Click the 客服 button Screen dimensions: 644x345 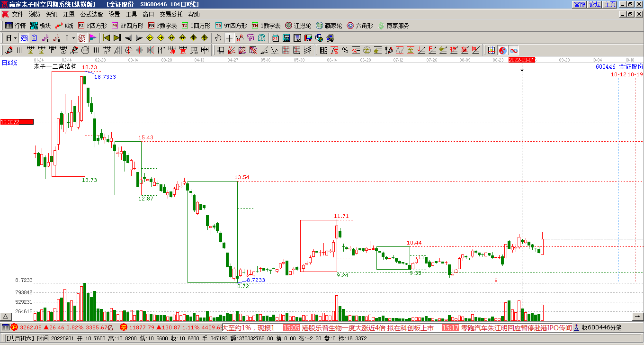[x=580, y=4]
